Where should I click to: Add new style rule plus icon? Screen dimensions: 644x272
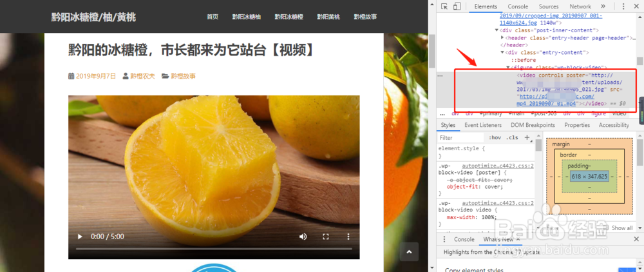coord(527,138)
